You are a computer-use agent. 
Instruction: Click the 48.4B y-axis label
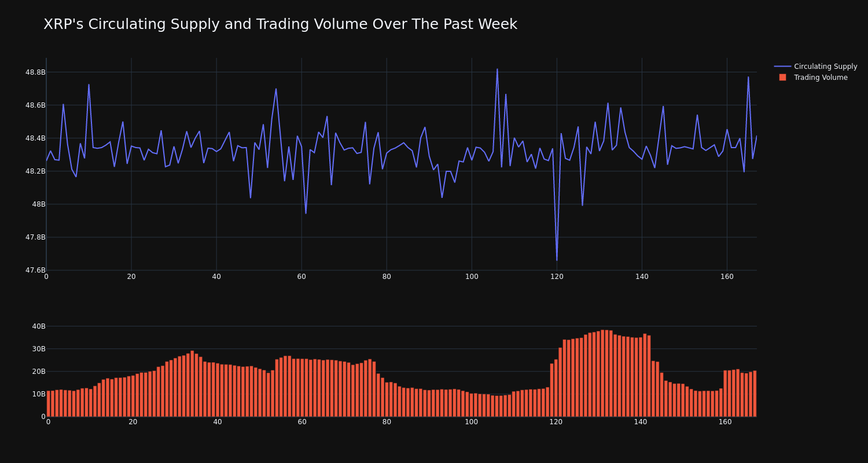pyautogui.click(x=35, y=138)
